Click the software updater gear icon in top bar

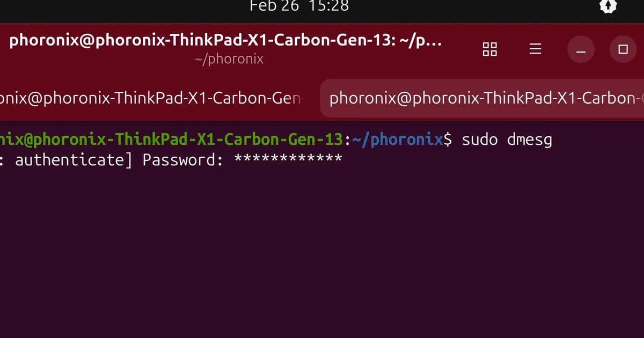608,7
